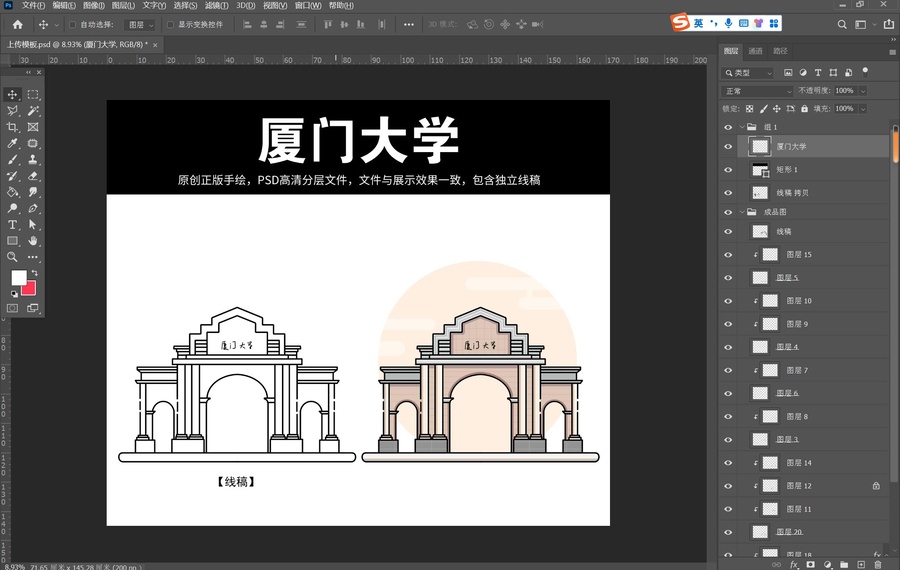Open the 图像(I) menu
This screenshot has width=900, height=570.
tap(94, 6)
